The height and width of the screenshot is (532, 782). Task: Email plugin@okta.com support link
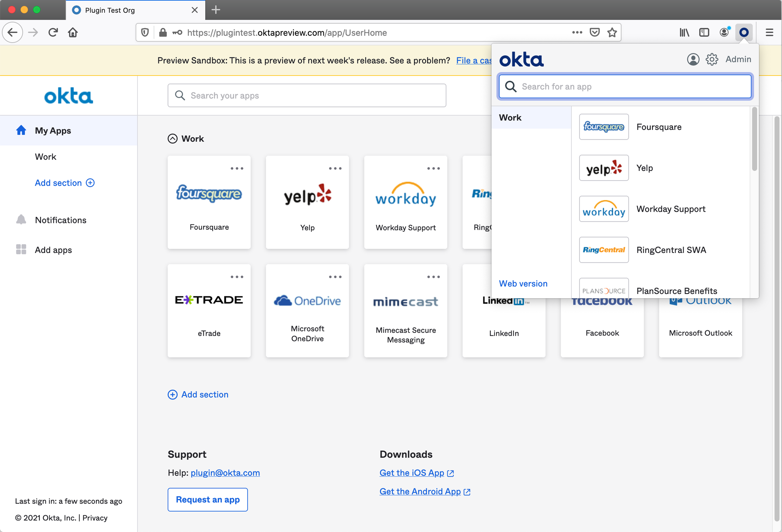[x=225, y=473]
